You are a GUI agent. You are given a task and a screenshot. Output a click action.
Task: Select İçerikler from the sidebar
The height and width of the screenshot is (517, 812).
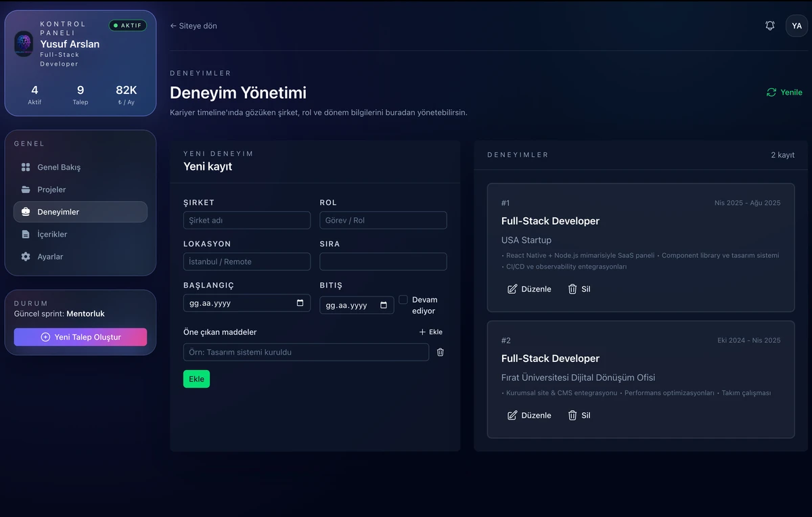tap(52, 234)
